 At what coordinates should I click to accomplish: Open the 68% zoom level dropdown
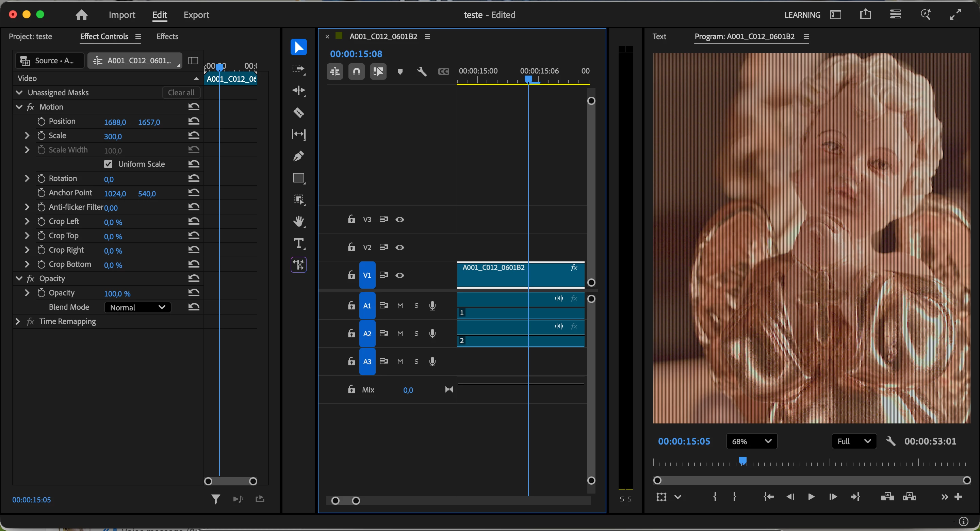(751, 441)
